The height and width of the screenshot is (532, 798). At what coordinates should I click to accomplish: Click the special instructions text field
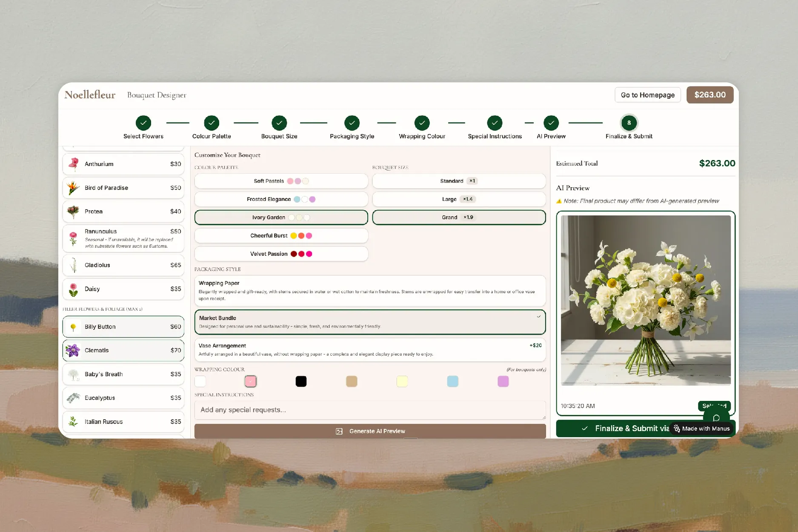pyautogui.click(x=369, y=410)
